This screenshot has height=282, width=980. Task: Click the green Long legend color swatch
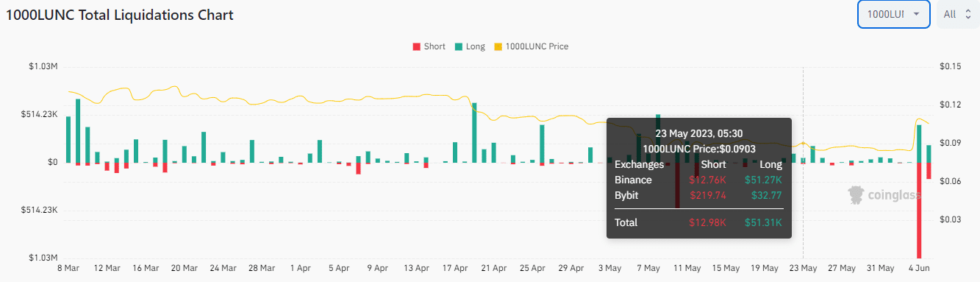tap(458, 46)
